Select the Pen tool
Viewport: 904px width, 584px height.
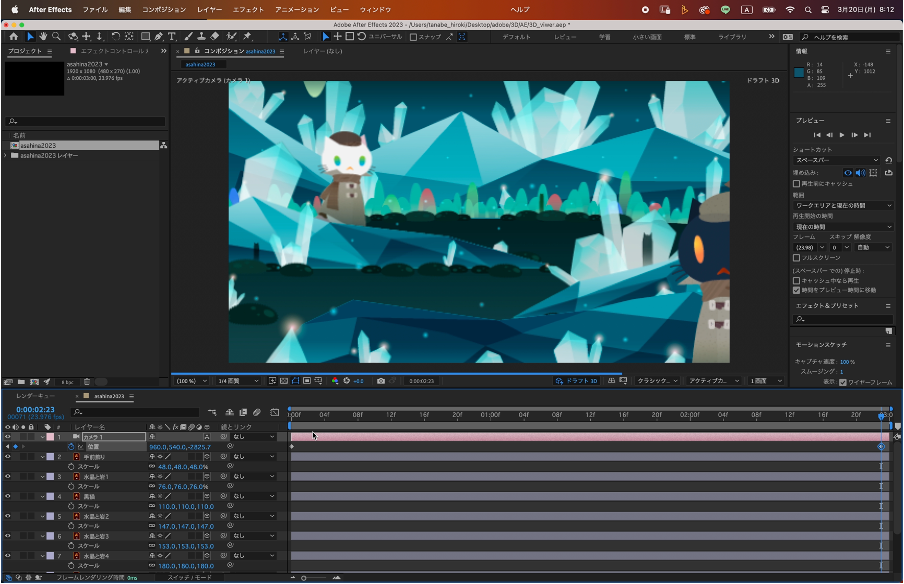tap(159, 36)
